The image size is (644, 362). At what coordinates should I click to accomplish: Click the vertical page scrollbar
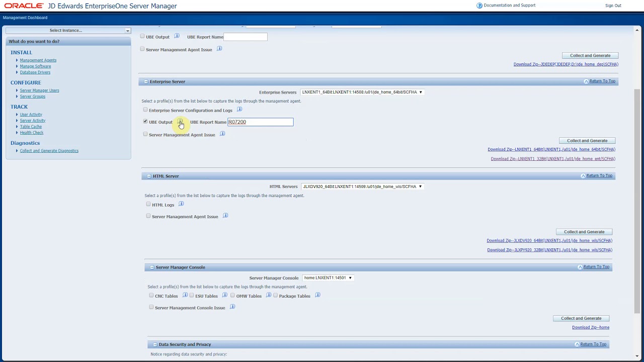[x=637, y=201]
